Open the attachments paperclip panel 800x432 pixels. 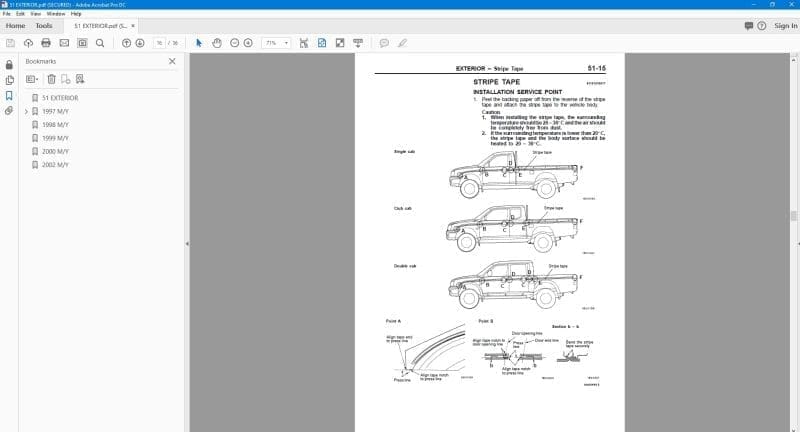click(x=9, y=111)
